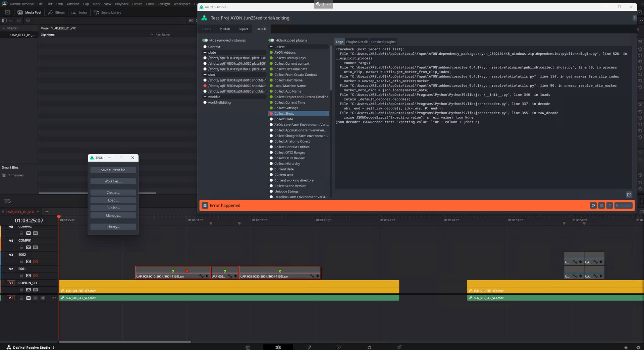Screen dimensions: 644x350
Task: Open Library... from AYON menu
Action: coord(113,227)
